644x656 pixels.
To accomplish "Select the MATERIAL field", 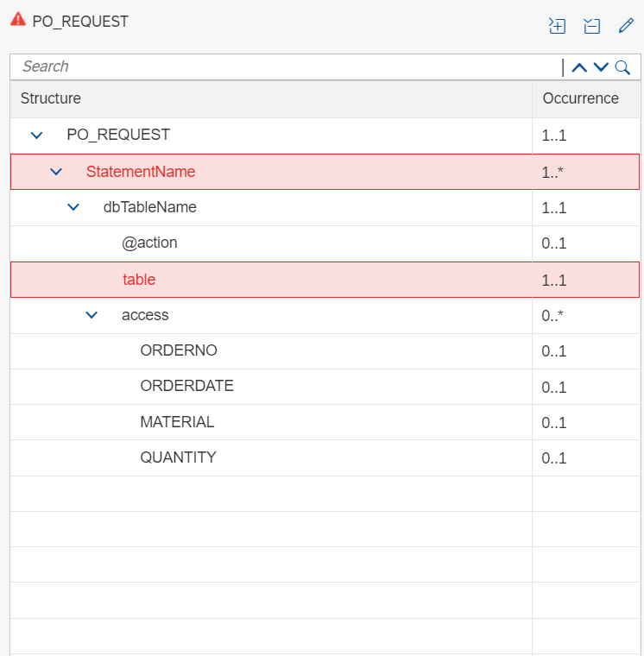I will (177, 422).
